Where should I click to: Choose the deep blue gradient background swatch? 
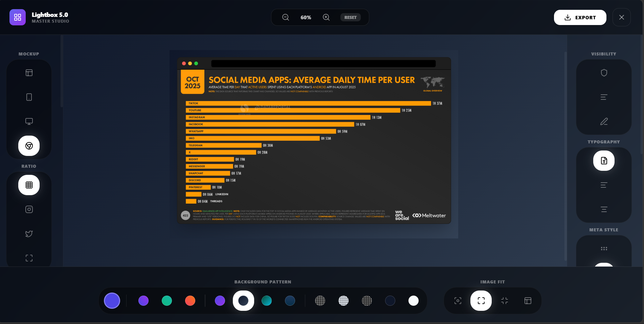pyautogui.click(x=290, y=301)
